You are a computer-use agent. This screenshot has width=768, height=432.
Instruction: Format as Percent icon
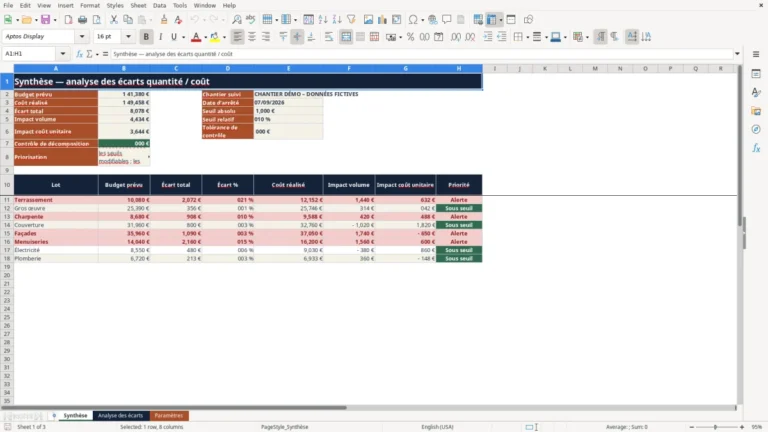coord(410,37)
